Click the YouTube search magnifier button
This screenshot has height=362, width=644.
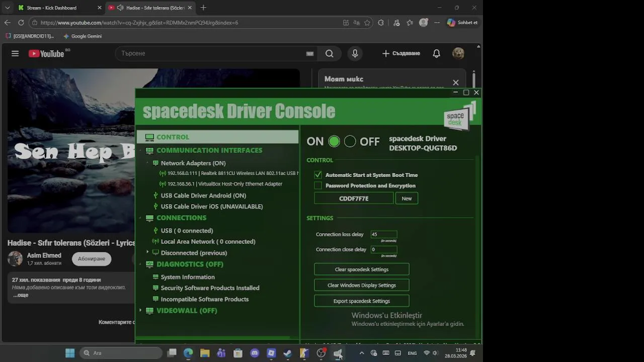point(329,53)
